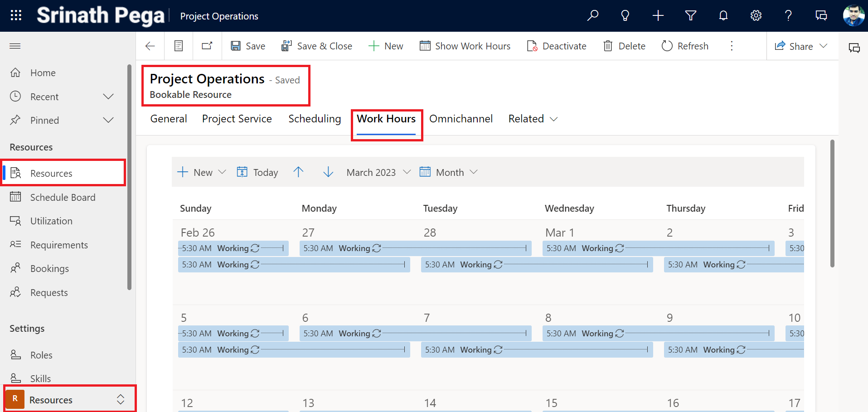Go to next month with down arrow
868x412 pixels.
pyautogui.click(x=328, y=172)
